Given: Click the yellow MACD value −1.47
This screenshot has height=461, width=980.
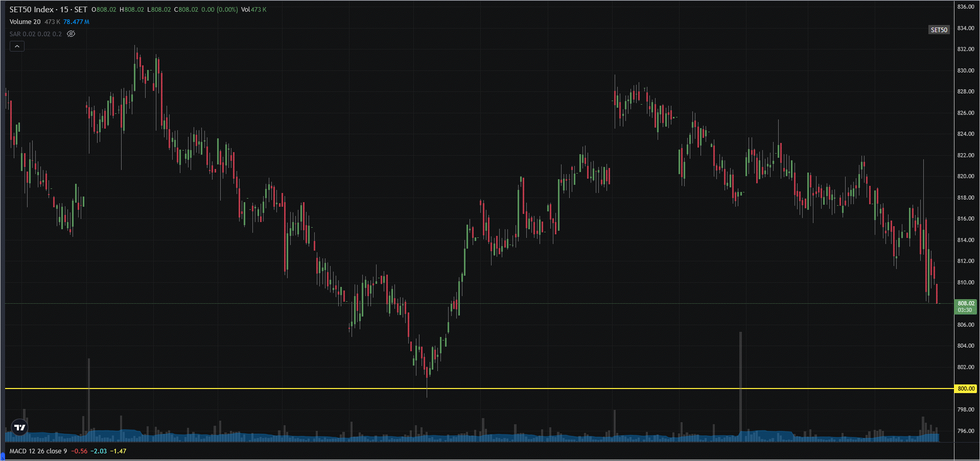Looking at the screenshot, I should pyautogui.click(x=119, y=451).
